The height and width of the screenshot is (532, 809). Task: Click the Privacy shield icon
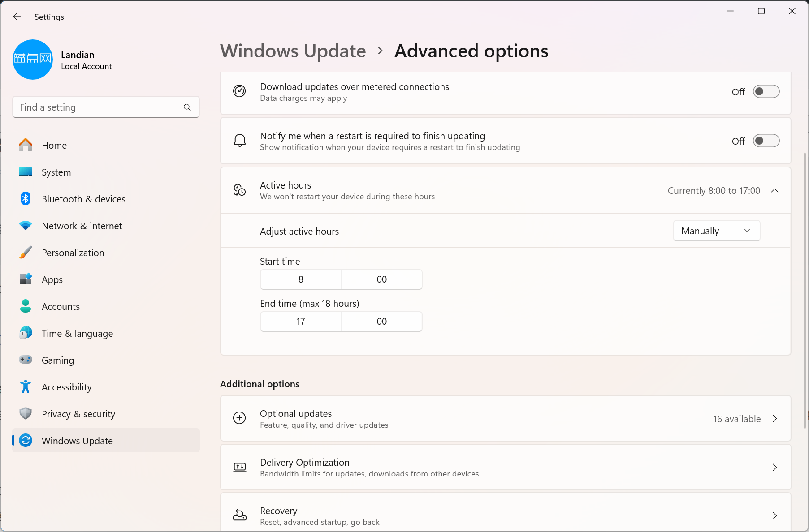pyautogui.click(x=26, y=413)
